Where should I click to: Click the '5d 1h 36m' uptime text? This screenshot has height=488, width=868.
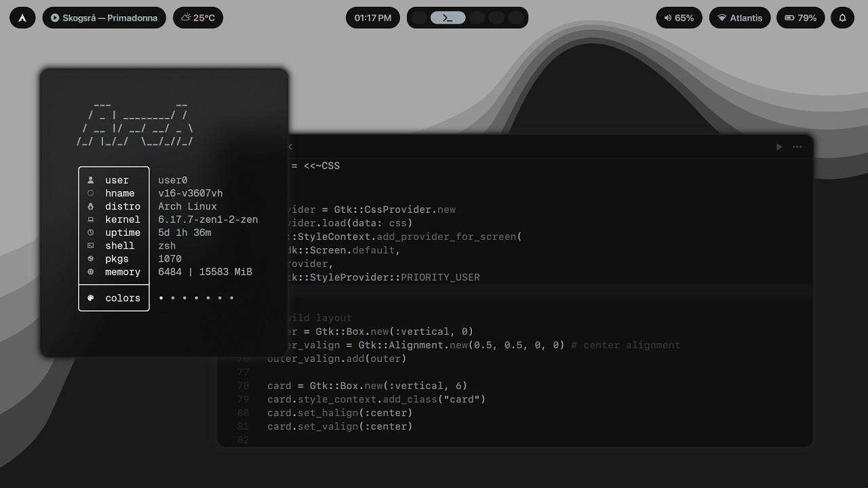coord(184,232)
